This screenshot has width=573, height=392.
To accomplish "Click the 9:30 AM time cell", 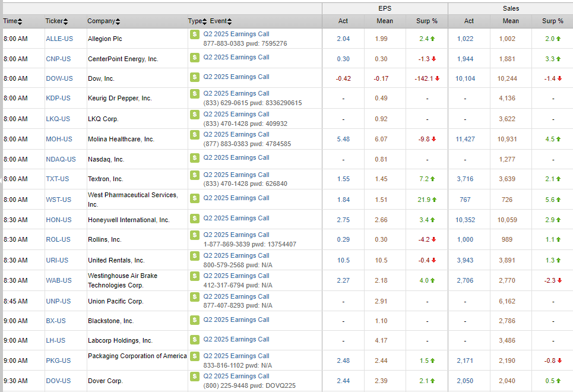I will [x=15, y=381].
